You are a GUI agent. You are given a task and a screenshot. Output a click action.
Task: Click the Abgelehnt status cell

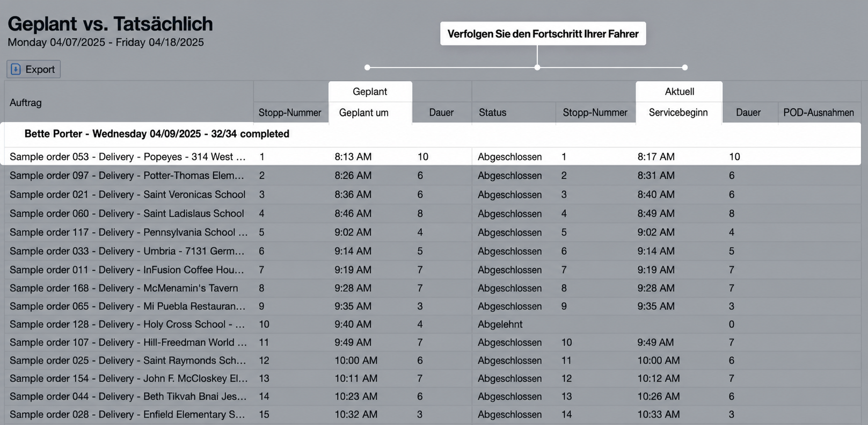pyautogui.click(x=500, y=324)
